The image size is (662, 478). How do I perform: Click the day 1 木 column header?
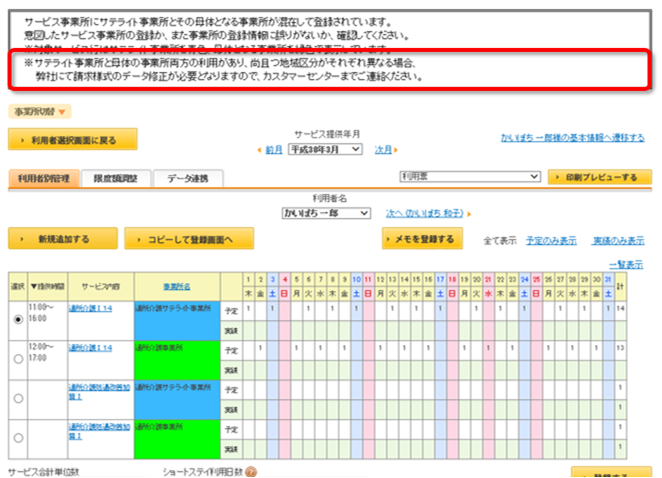pos(248,286)
